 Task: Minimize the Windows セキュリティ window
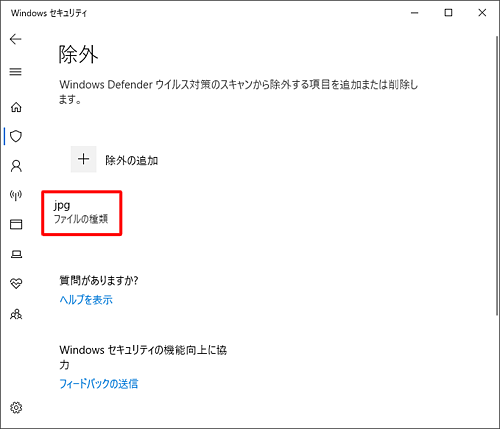(415, 13)
